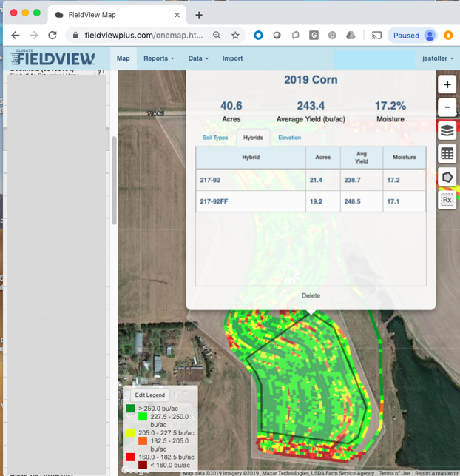Open the data table grid icon
Screen dimensions: 460x476
point(447,153)
